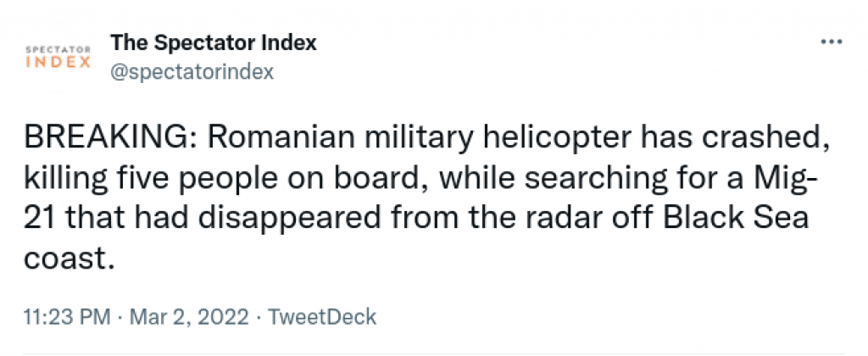Click the Mar 2, 2022 date
Viewport: 868px width, 356px height.
[x=188, y=318]
